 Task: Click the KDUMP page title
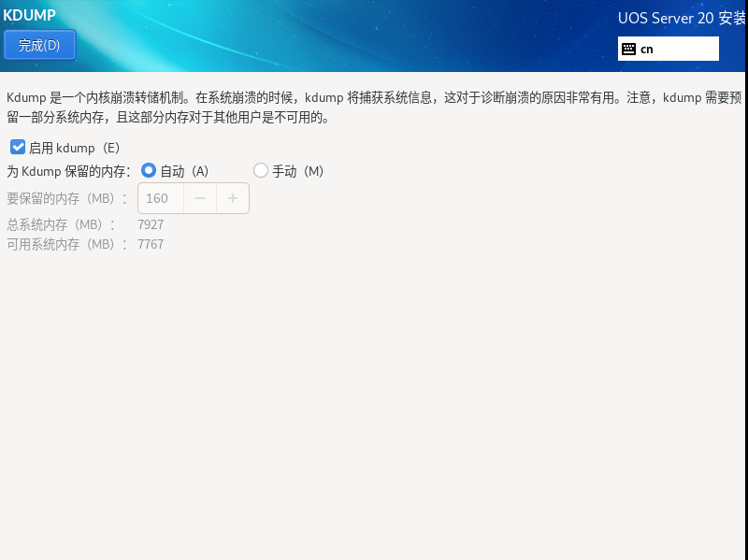coord(29,15)
